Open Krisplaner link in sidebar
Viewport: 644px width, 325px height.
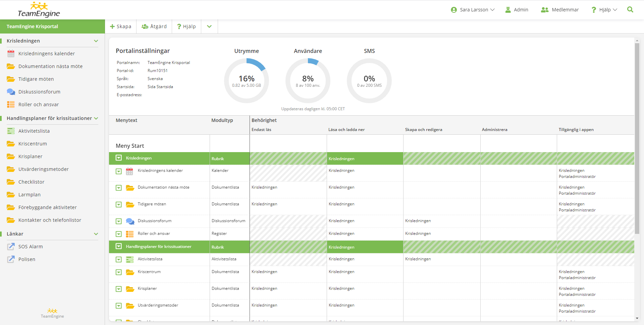click(30, 156)
